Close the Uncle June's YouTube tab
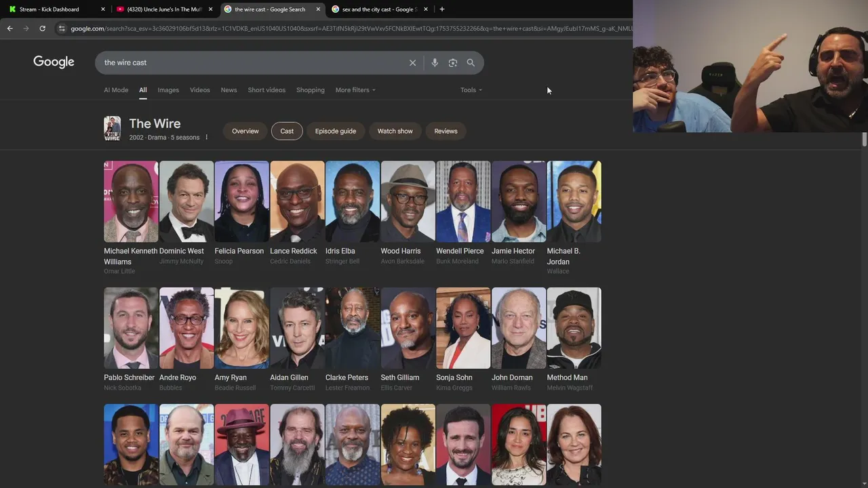Screen dimensions: 868x488 pos(210,9)
